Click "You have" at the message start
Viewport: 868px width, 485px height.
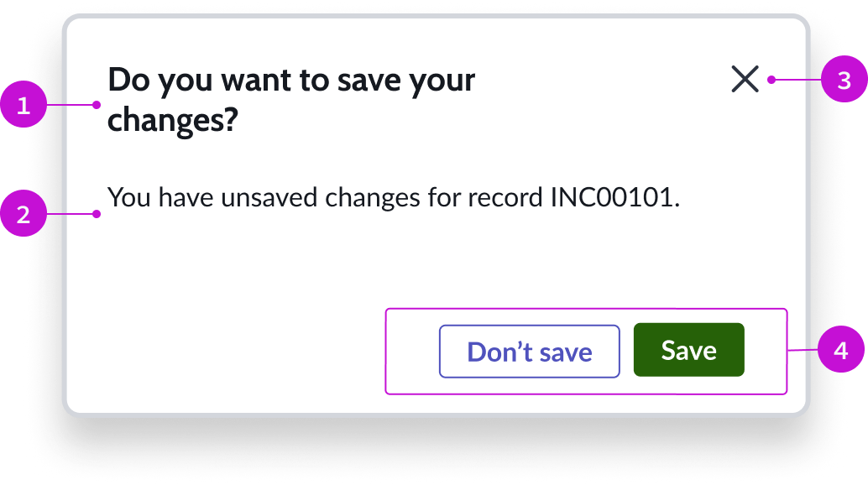(x=152, y=198)
